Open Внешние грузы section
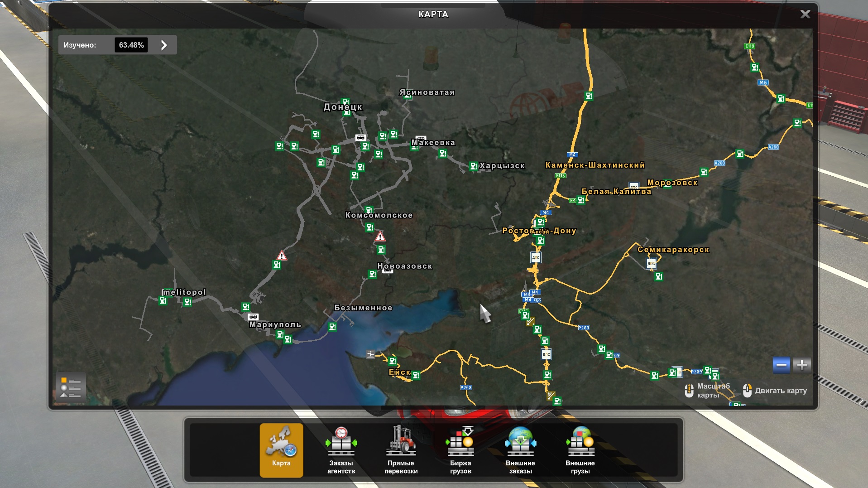Image resolution: width=868 pixels, height=488 pixels. point(580,450)
